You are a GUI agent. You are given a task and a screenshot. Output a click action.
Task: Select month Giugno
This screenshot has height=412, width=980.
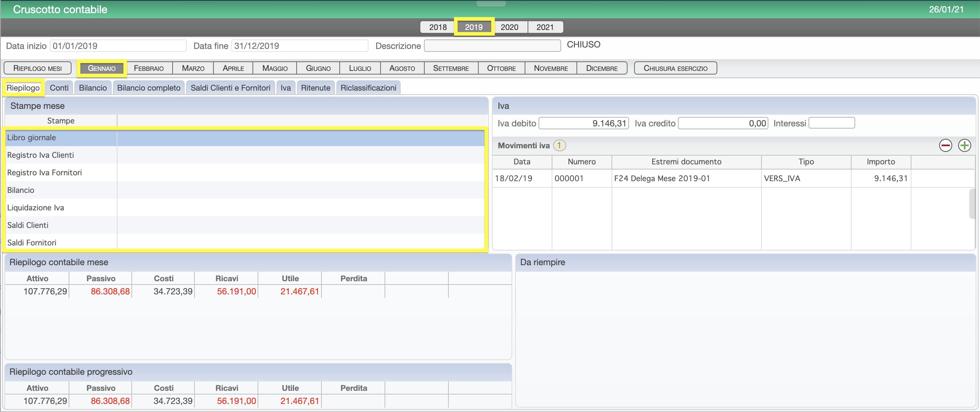pos(318,68)
